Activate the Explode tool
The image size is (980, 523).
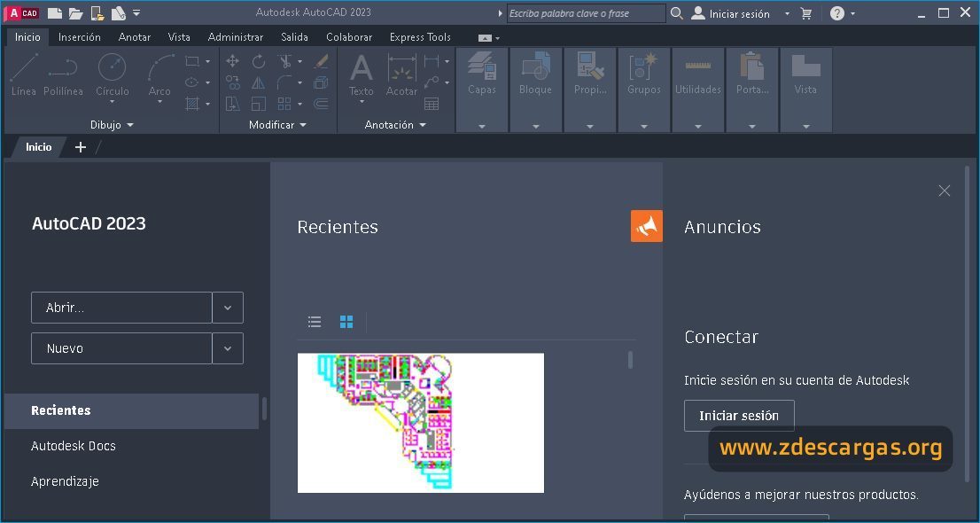pos(322,82)
